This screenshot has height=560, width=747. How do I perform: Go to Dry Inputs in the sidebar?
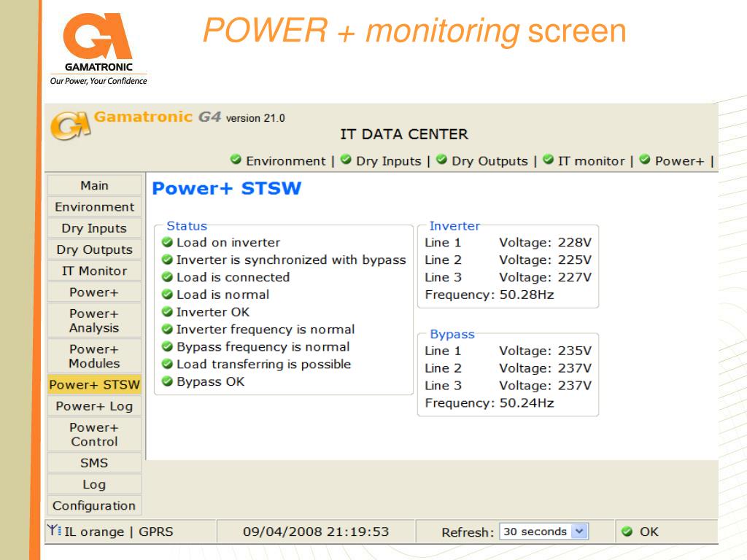(94, 228)
